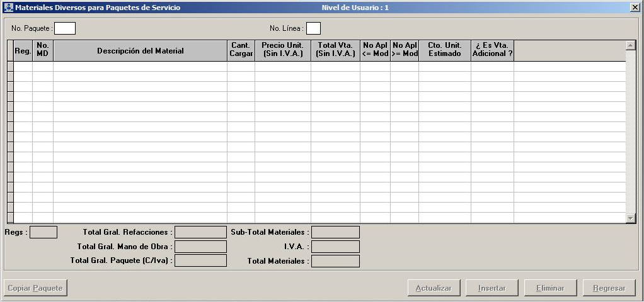Click the Cant. Cargar column header

241,51
